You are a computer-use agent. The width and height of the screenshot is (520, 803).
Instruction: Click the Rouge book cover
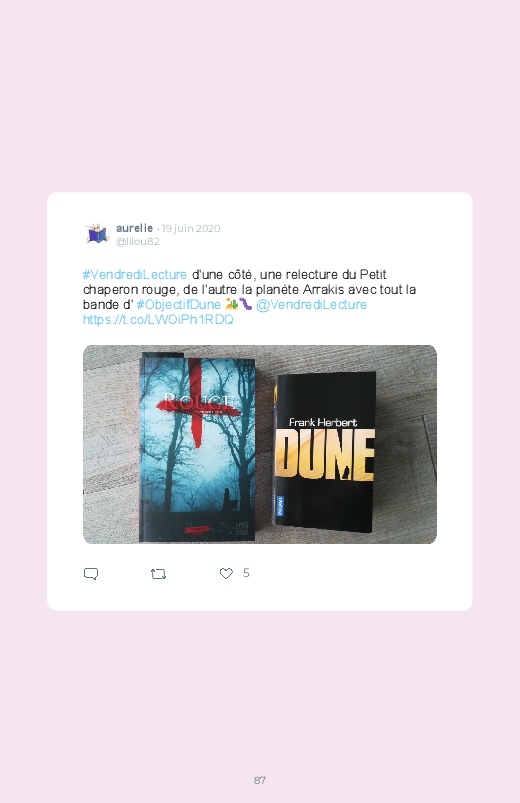tap(197, 447)
